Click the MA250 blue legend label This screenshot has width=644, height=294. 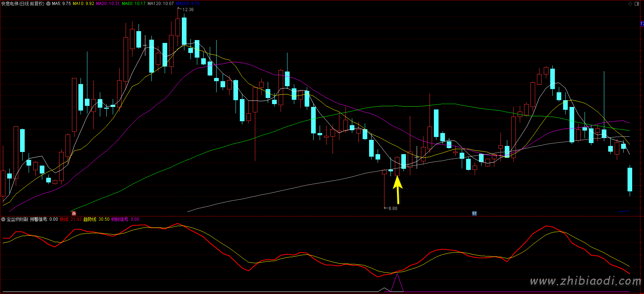(188, 4)
